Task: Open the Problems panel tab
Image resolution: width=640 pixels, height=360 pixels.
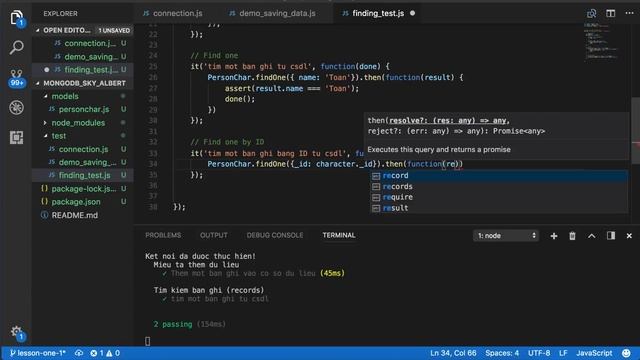Action: tap(163, 236)
